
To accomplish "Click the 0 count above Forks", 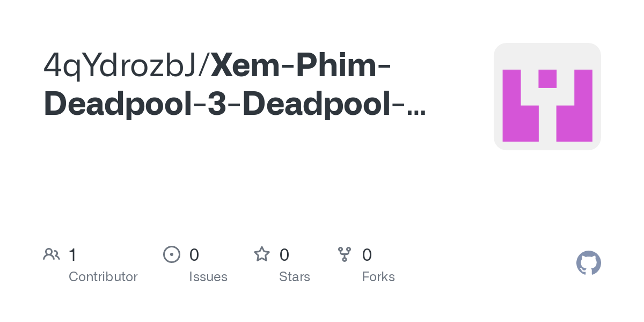I will click(367, 255).
